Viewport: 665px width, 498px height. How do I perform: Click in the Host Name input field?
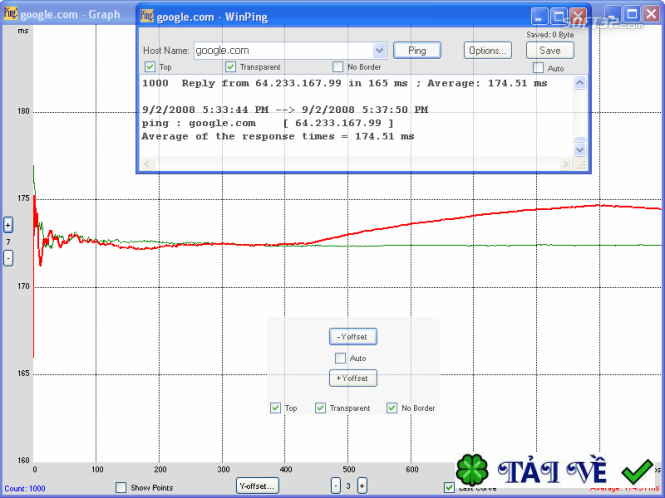tap(280, 50)
